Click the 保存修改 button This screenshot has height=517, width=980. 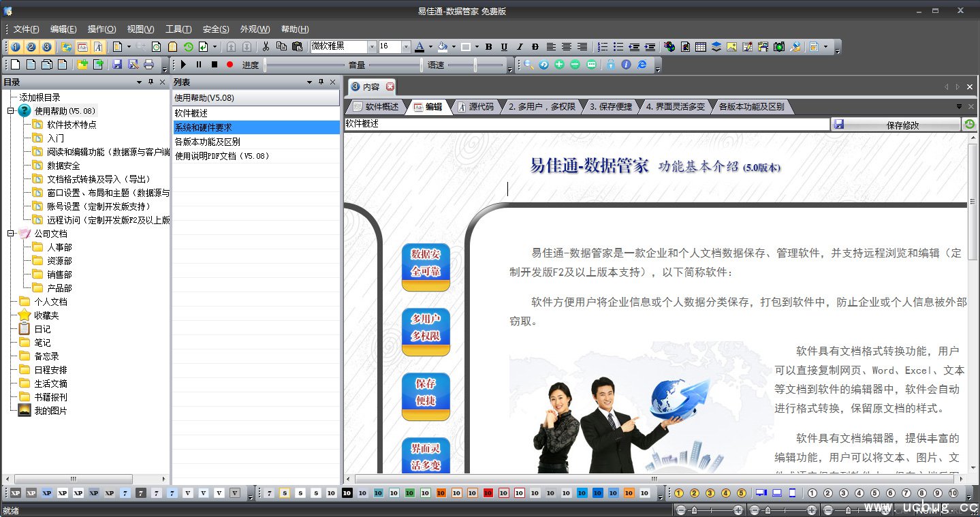tap(896, 125)
